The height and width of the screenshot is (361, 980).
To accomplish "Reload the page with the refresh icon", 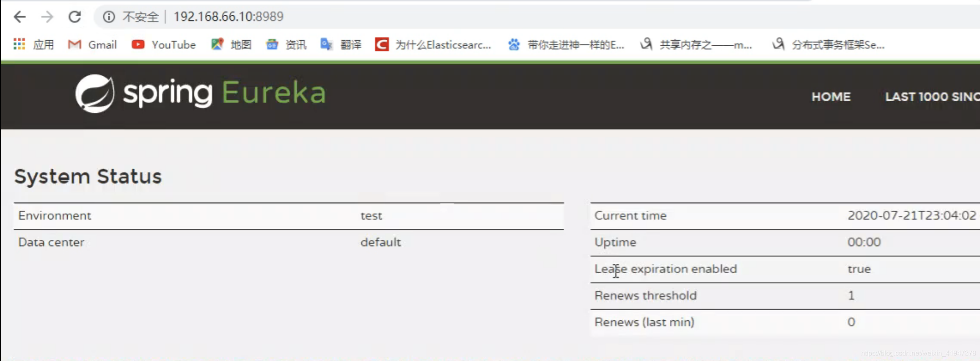I will click(x=75, y=17).
